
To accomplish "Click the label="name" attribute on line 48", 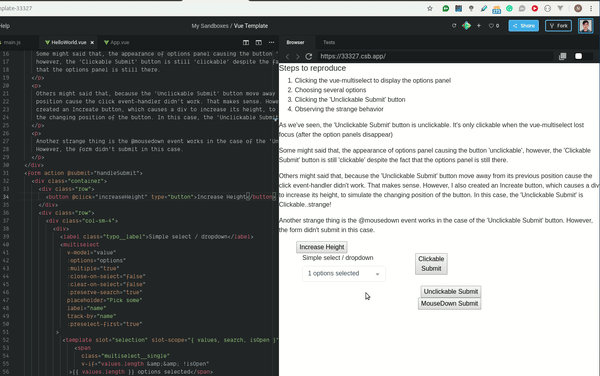I will coord(86,308).
